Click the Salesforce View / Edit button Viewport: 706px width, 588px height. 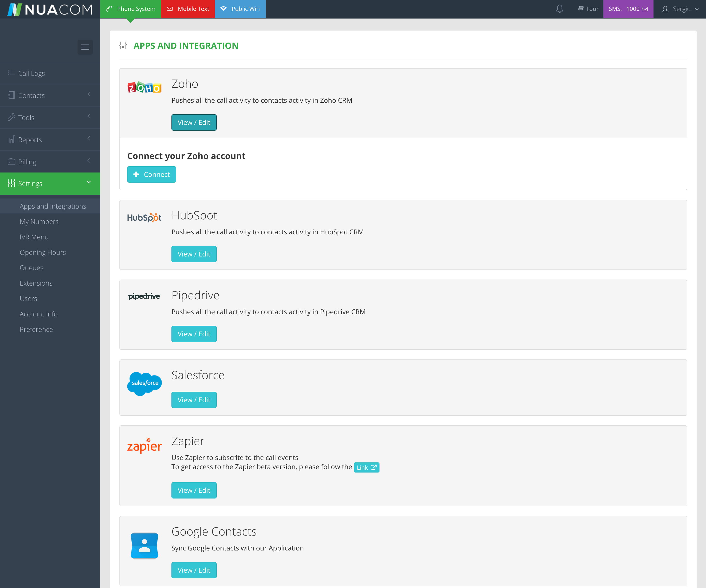pyautogui.click(x=194, y=400)
